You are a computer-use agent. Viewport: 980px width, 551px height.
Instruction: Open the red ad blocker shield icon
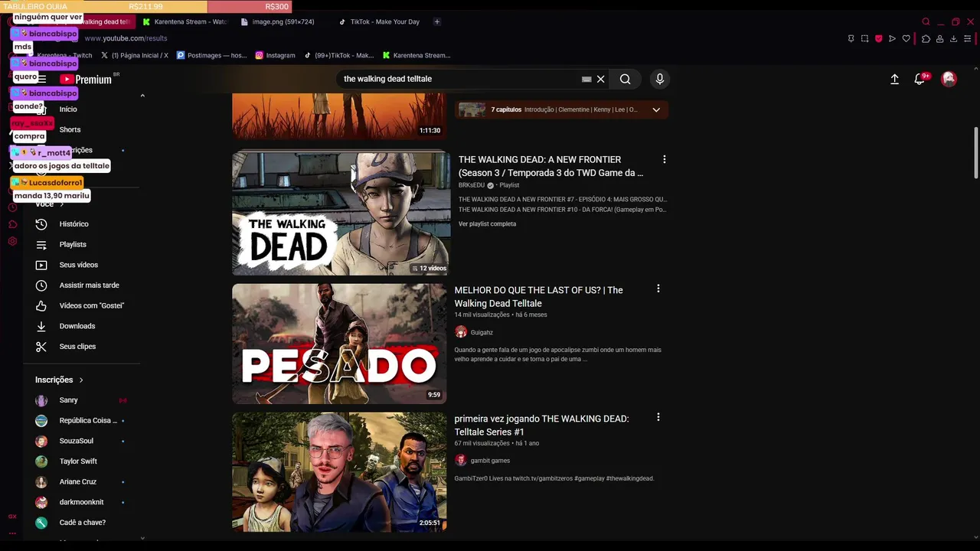click(x=878, y=38)
